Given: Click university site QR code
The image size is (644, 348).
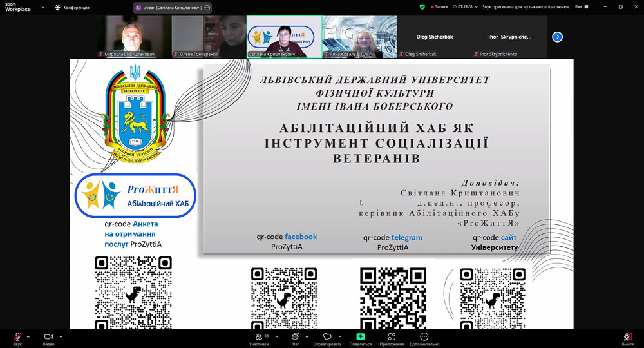Looking at the screenshot, I should coord(493,298).
